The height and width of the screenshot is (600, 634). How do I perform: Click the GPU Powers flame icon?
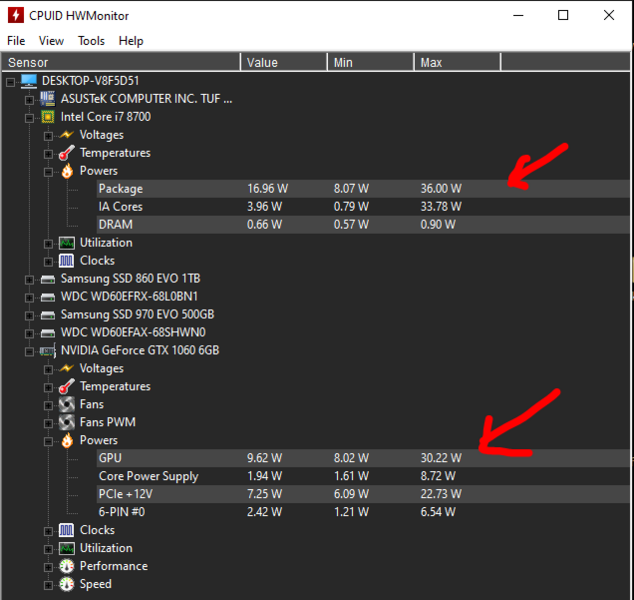point(67,440)
